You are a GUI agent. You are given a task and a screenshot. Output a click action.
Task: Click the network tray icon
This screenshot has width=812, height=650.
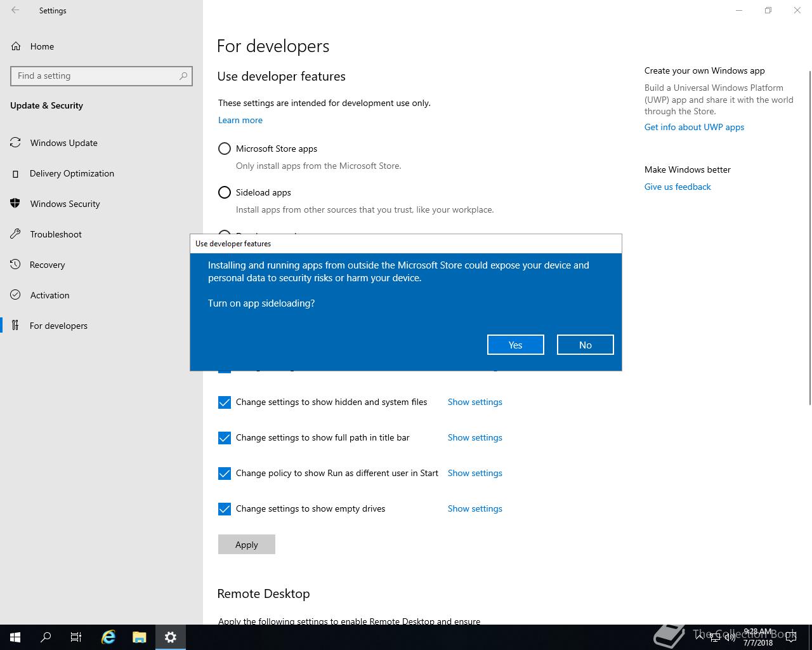715,637
